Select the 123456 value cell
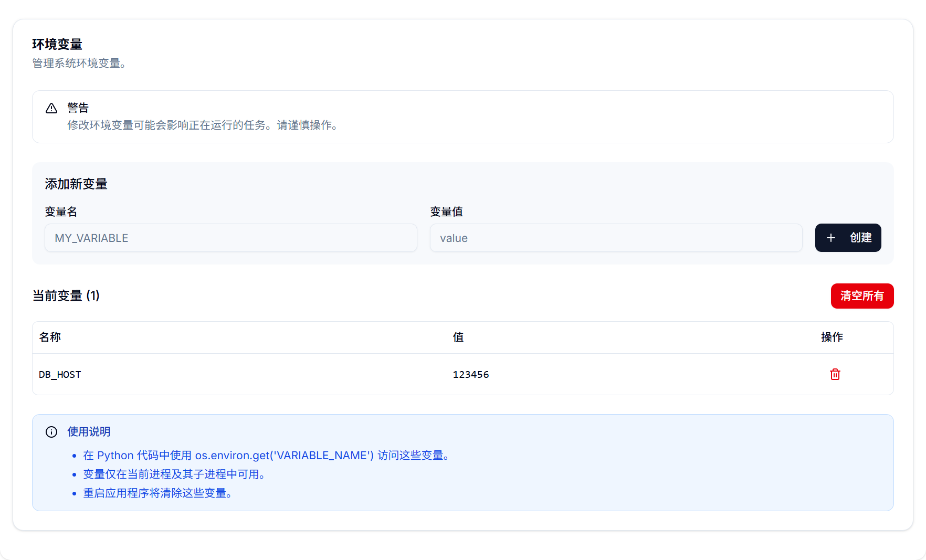926x560 pixels. (471, 375)
